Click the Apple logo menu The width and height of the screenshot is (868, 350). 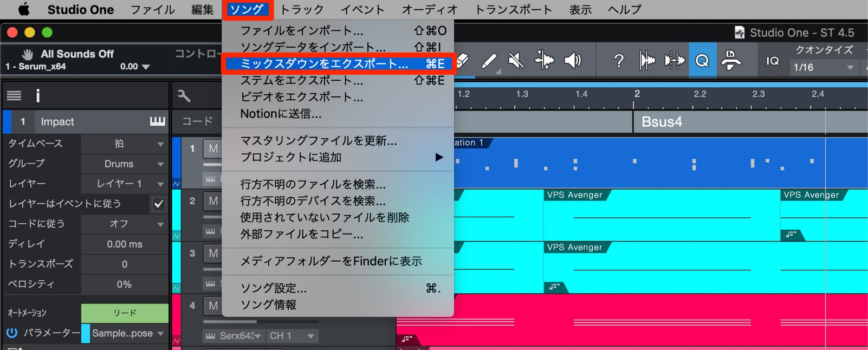click(x=24, y=9)
